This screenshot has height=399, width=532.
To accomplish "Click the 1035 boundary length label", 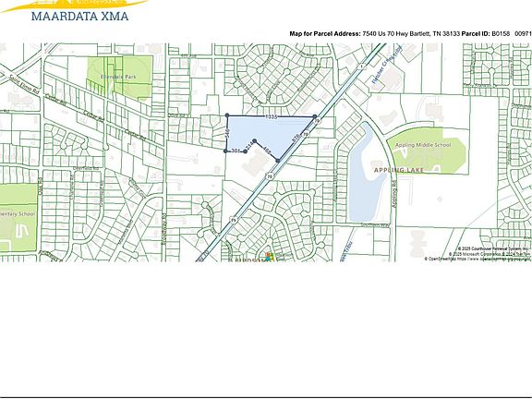I will (272, 116).
